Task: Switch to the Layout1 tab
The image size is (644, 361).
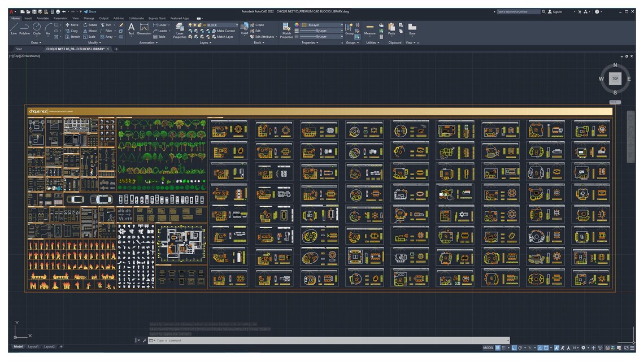Action: [33, 346]
